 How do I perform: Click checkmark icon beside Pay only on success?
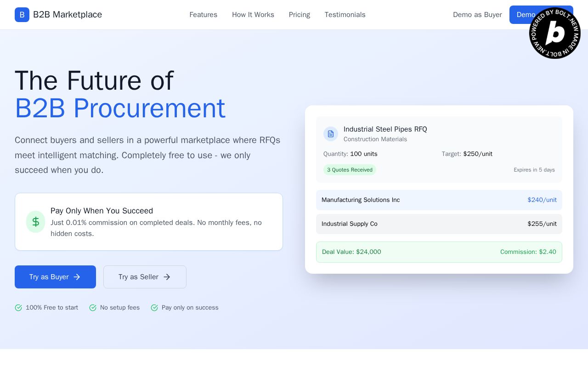(154, 308)
